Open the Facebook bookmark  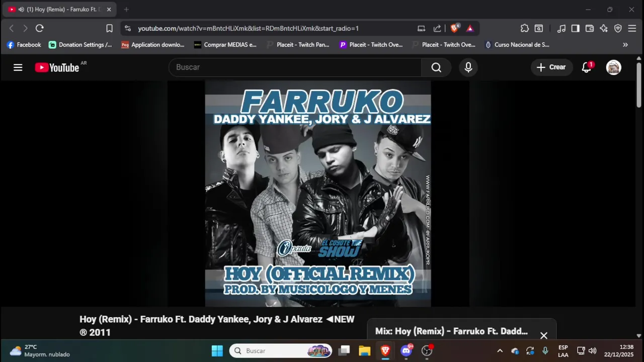point(24,45)
